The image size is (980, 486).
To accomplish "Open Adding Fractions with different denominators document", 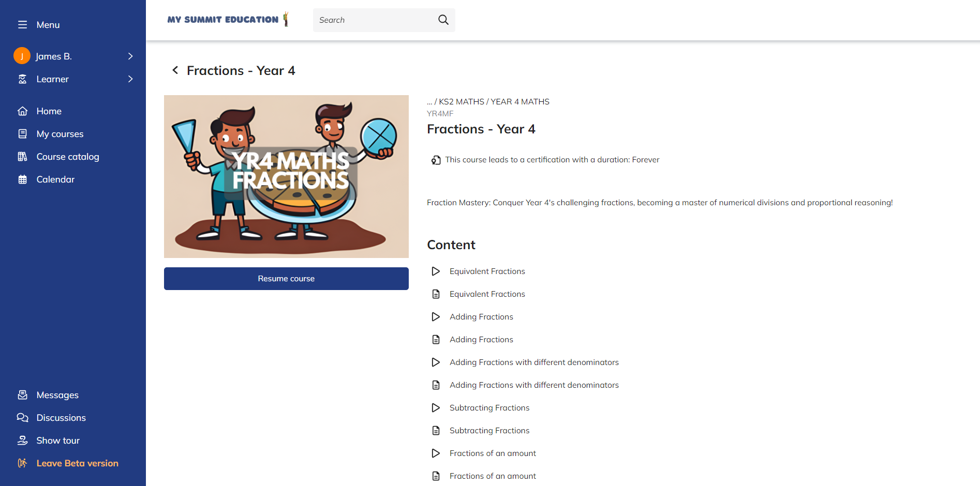I will (x=534, y=385).
